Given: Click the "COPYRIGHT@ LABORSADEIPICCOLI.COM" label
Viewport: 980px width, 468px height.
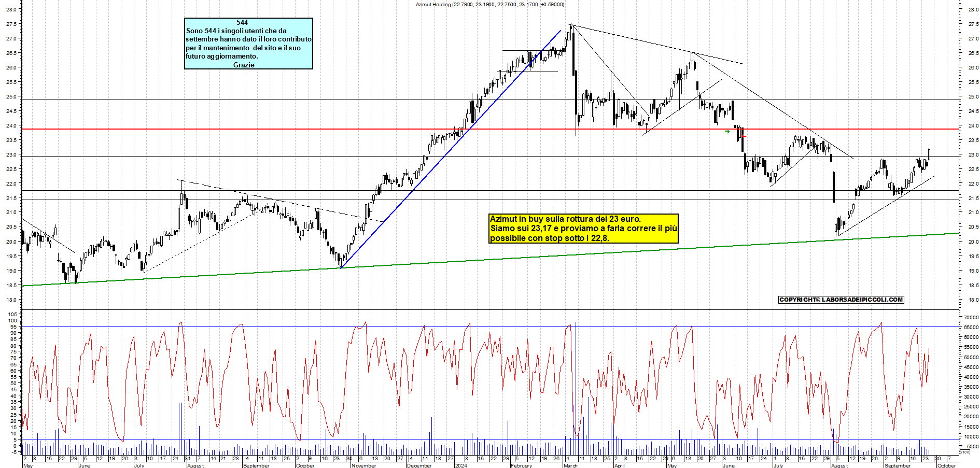Looking at the screenshot, I should (x=841, y=300).
